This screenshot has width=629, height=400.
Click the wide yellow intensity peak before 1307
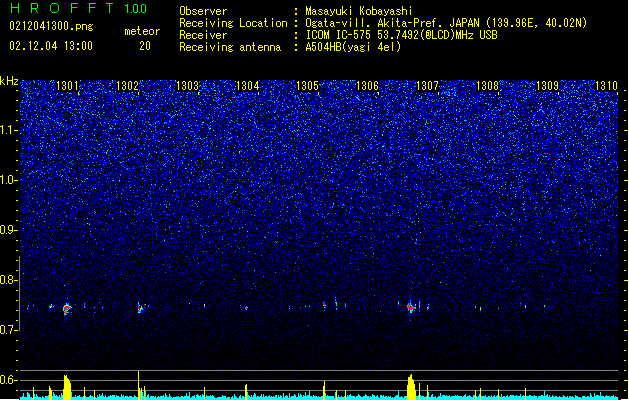411,387
